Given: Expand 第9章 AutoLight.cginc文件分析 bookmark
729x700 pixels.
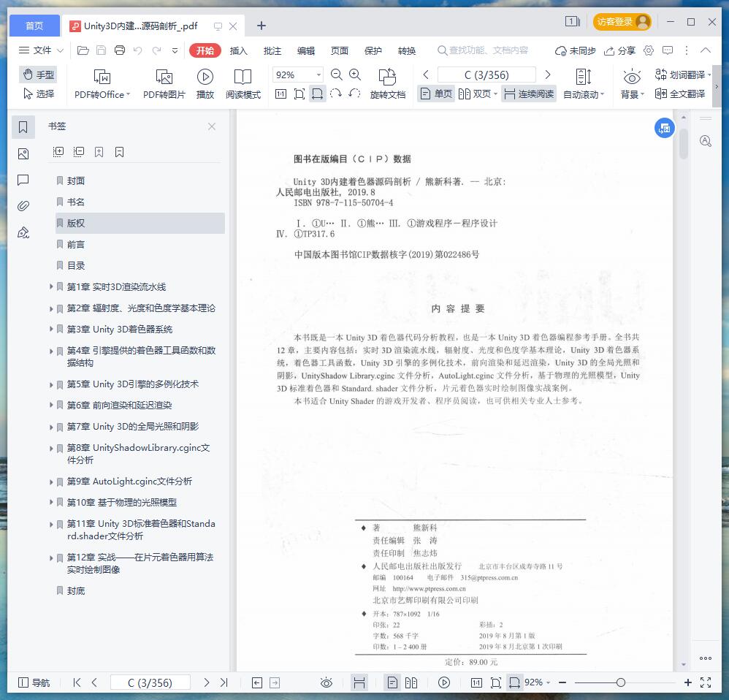Looking at the screenshot, I should [51, 482].
